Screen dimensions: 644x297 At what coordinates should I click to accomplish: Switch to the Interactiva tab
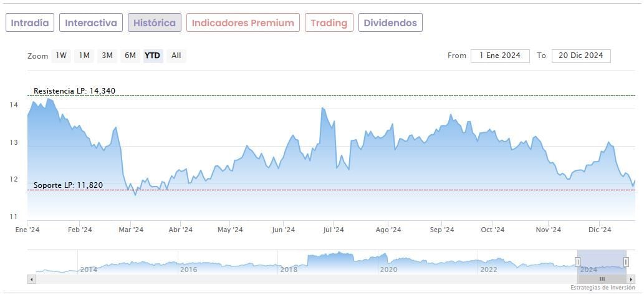coord(91,23)
